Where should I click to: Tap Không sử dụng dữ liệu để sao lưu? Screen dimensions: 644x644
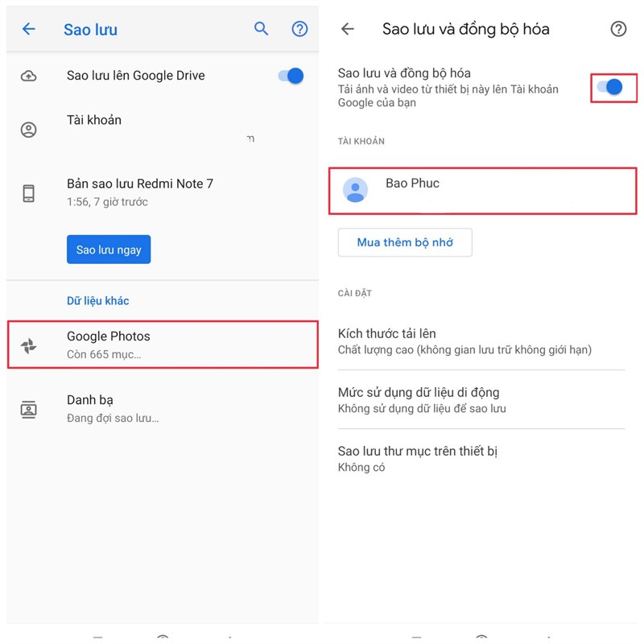click(x=422, y=409)
